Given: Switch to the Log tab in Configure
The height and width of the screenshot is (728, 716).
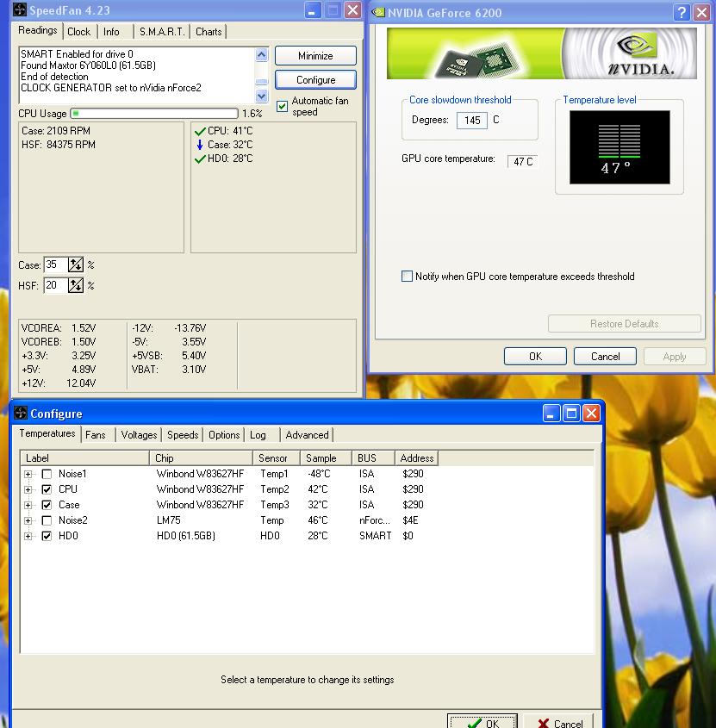Looking at the screenshot, I should coord(258,435).
